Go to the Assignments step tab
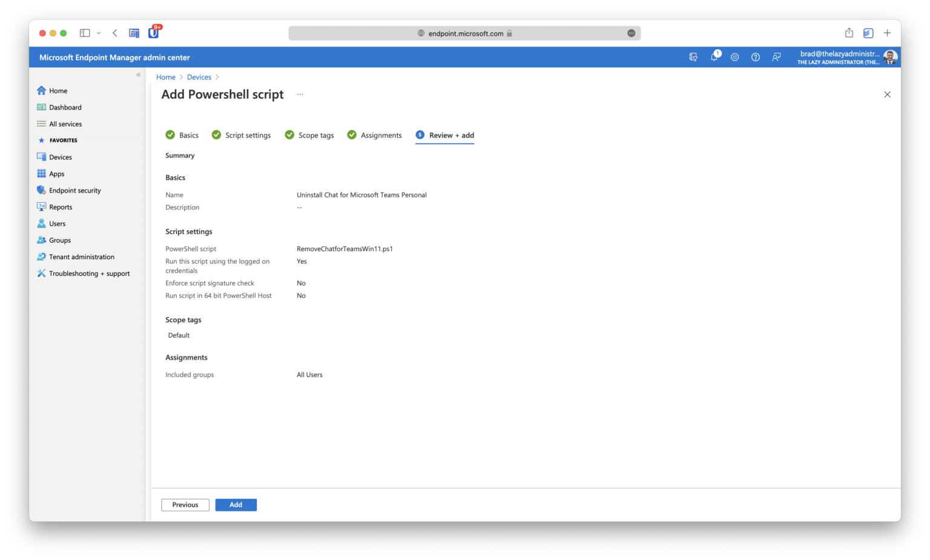930x560 pixels. (374, 135)
